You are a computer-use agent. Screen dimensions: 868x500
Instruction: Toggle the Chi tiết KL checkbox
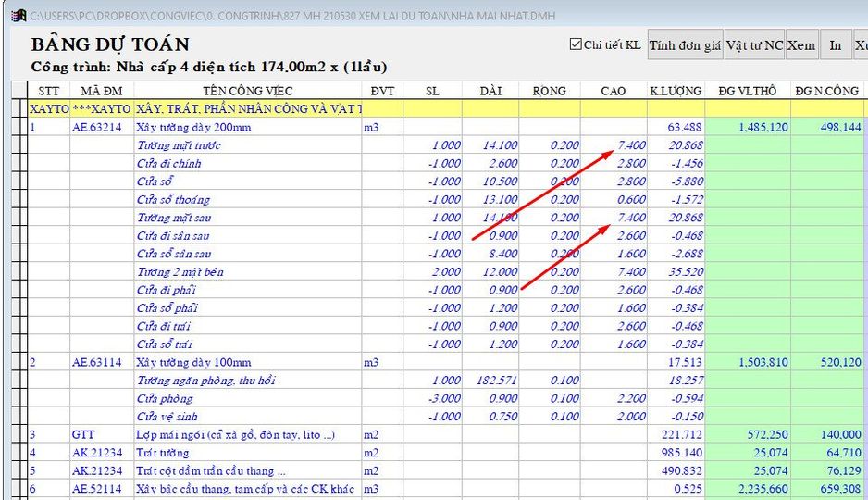[x=577, y=44]
